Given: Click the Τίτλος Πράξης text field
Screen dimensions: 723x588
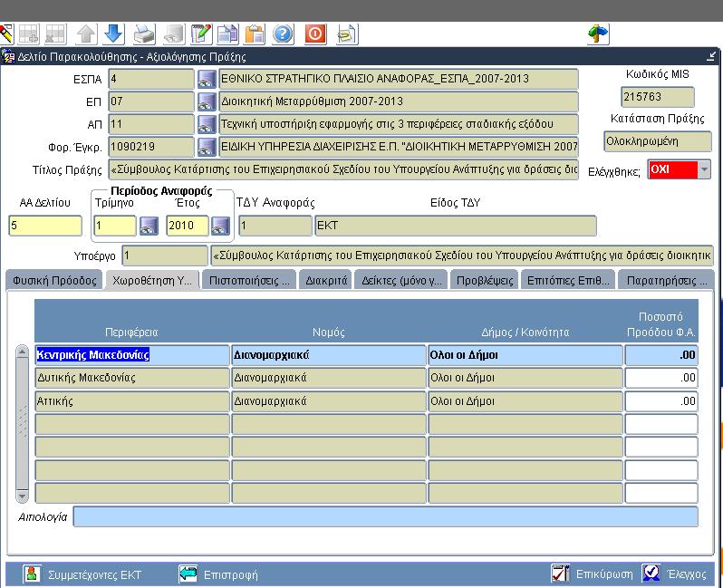Looking at the screenshot, I should (343, 169).
